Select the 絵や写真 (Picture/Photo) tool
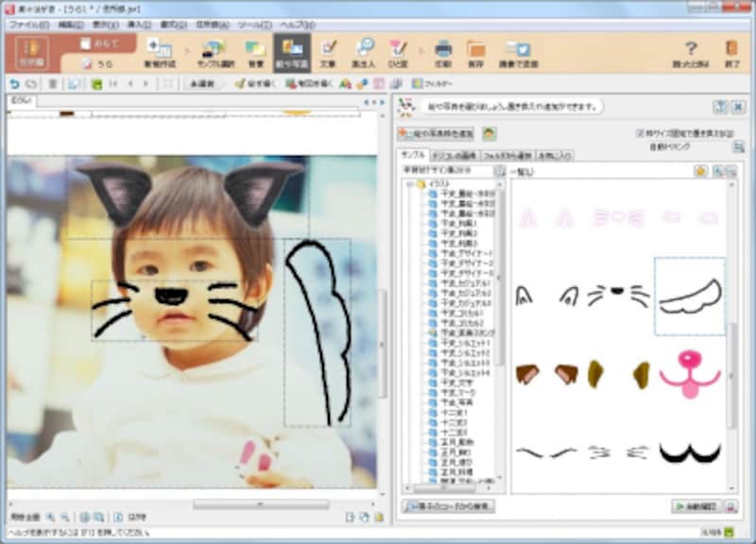 [291, 53]
